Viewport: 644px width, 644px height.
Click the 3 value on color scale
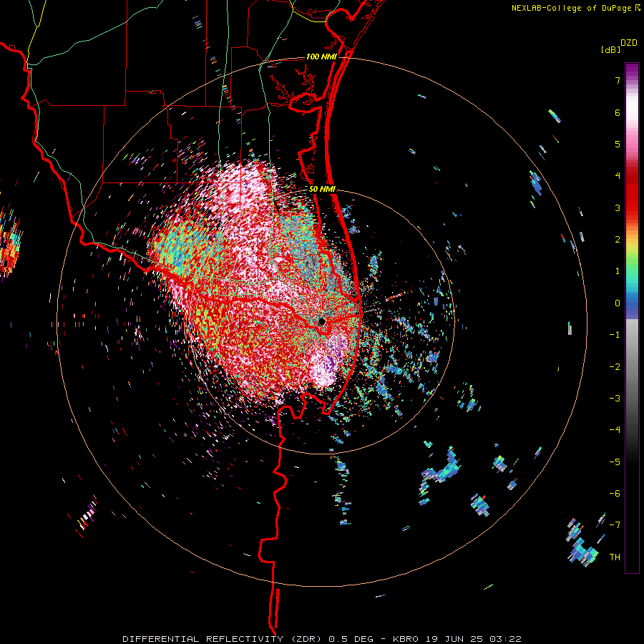point(618,208)
